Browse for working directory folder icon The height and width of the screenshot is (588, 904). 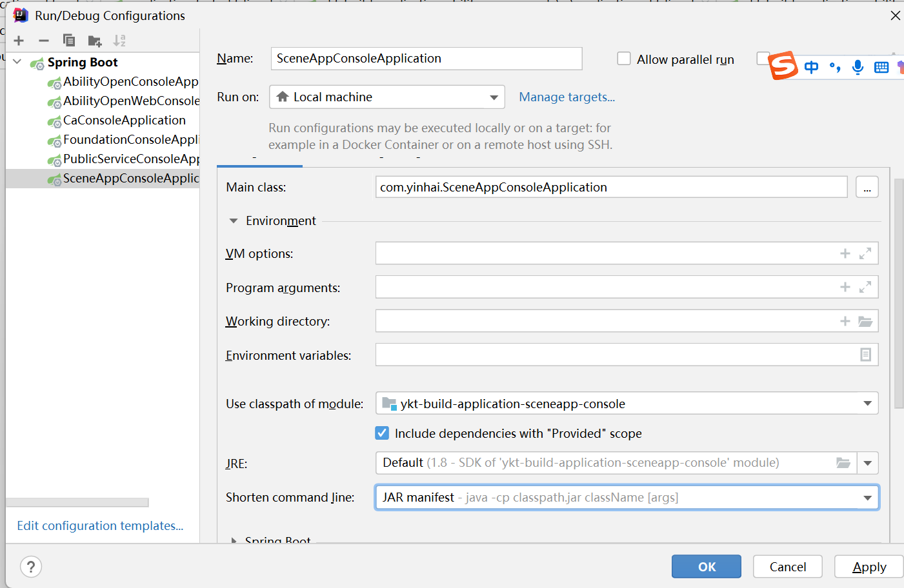pyautogui.click(x=865, y=321)
